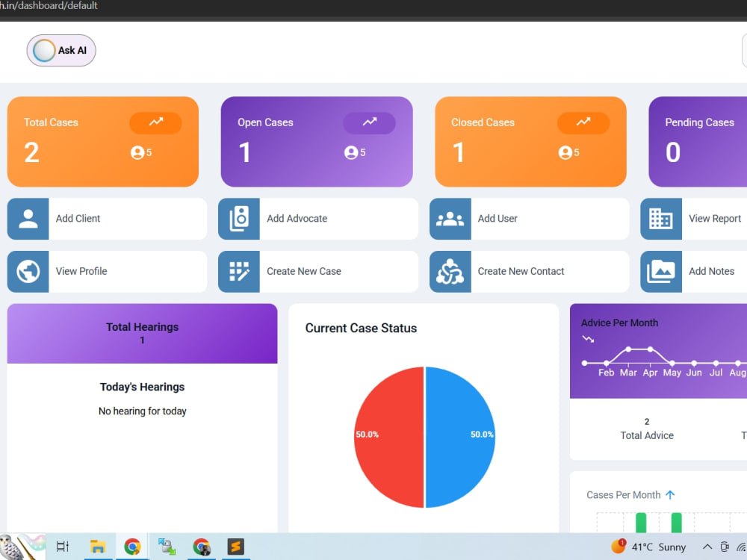
Task: Click the trend arrow on Closed Cases card
Action: [583, 122]
